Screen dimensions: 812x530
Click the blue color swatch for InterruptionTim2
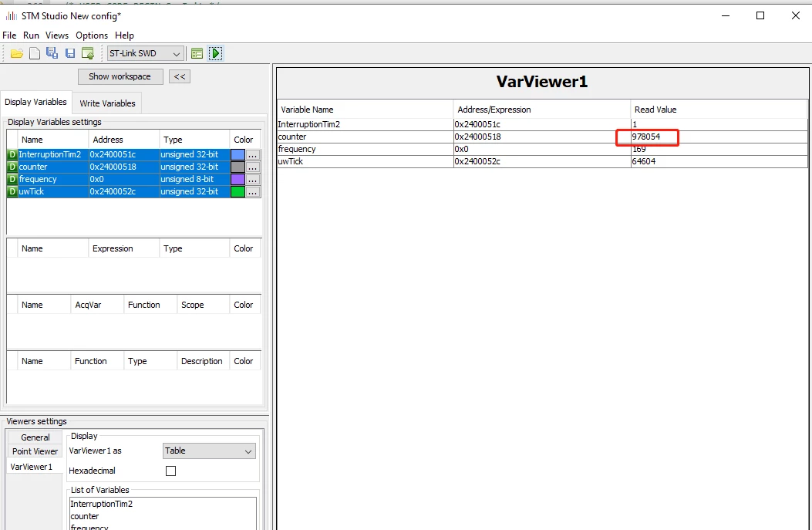click(x=238, y=154)
